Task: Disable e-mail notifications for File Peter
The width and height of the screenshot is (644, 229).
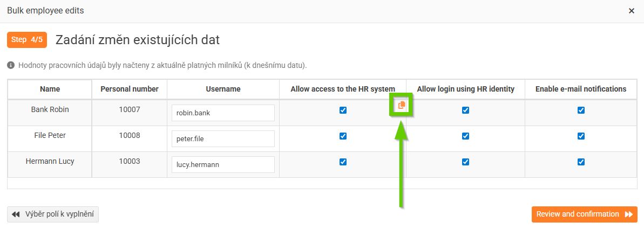Action: tap(581, 136)
